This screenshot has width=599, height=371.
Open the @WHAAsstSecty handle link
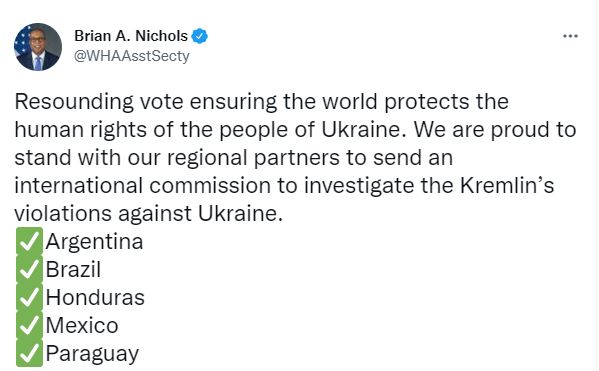[x=132, y=56]
